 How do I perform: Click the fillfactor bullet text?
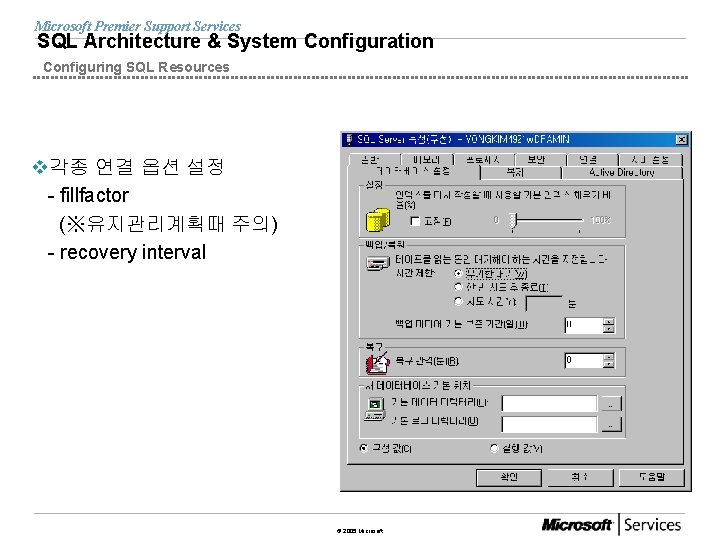(94, 196)
